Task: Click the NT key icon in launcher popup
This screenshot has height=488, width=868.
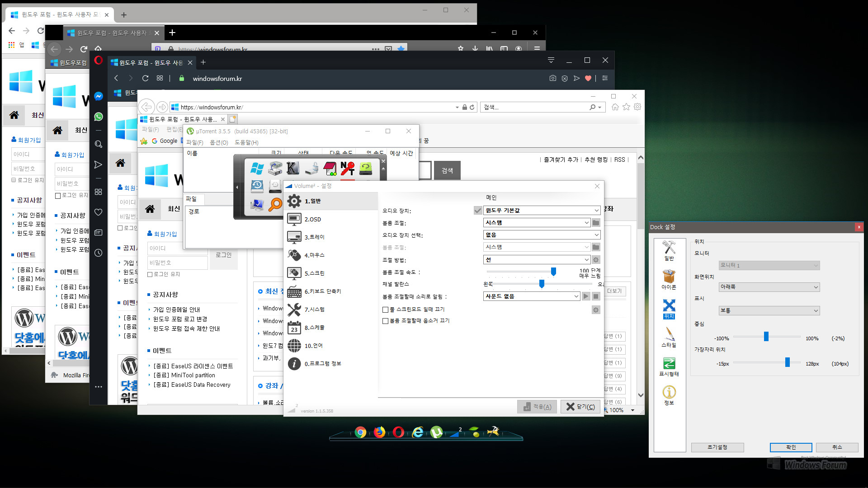Action: 347,169
